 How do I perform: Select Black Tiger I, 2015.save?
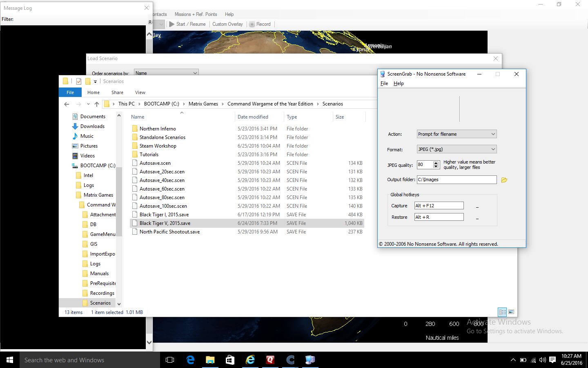(x=164, y=215)
